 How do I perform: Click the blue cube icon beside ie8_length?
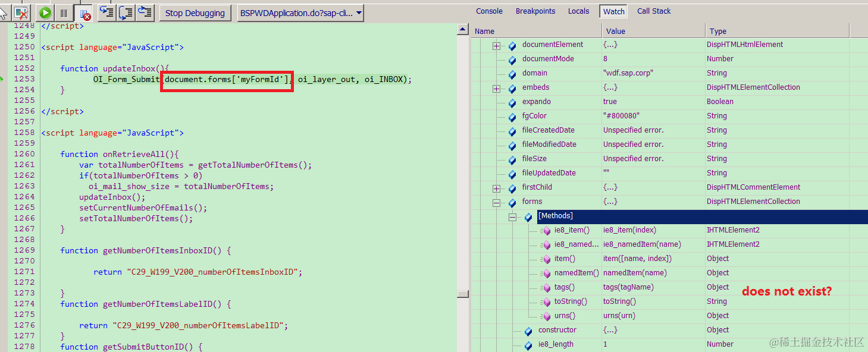click(528, 345)
